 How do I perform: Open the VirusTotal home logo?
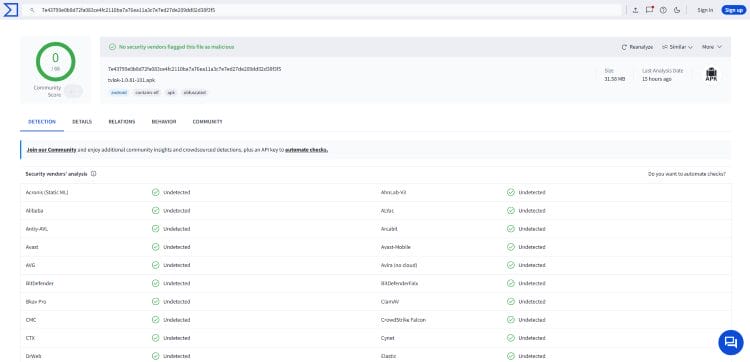(11, 10)
